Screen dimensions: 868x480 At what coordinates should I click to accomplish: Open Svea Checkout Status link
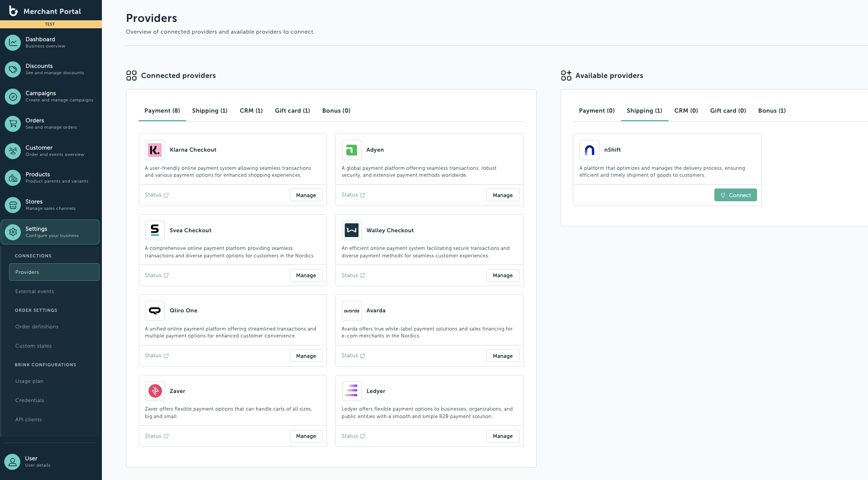pos(157,276)
